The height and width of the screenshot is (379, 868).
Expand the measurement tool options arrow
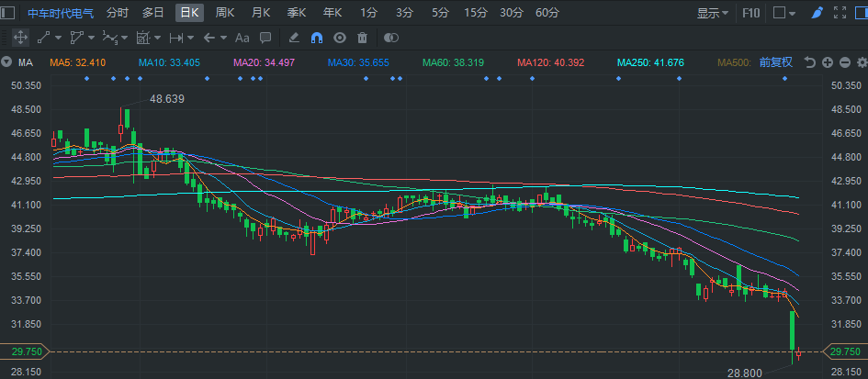pos(190,38)
